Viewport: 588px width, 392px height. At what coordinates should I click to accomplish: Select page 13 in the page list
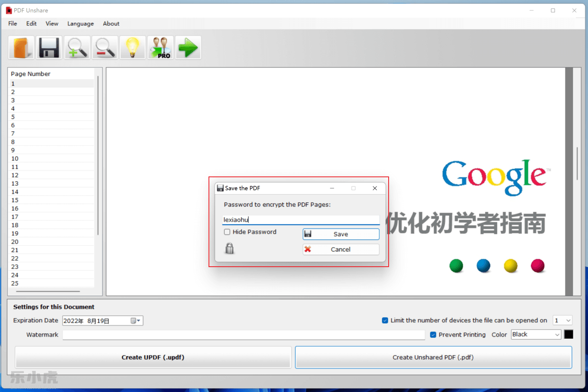[52, 183]
